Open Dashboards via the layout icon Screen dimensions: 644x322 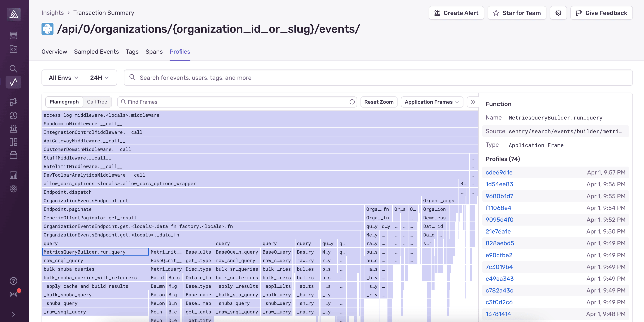click(x=13, y=142)
